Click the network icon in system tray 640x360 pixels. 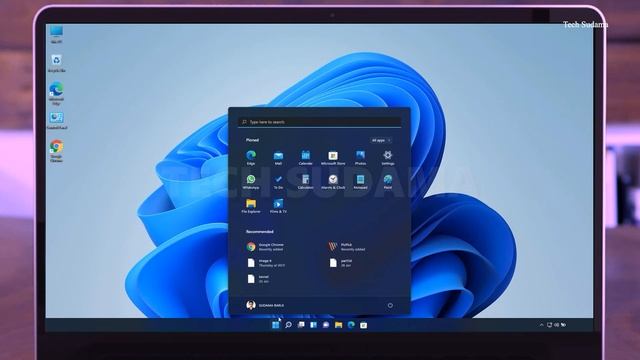549,325
